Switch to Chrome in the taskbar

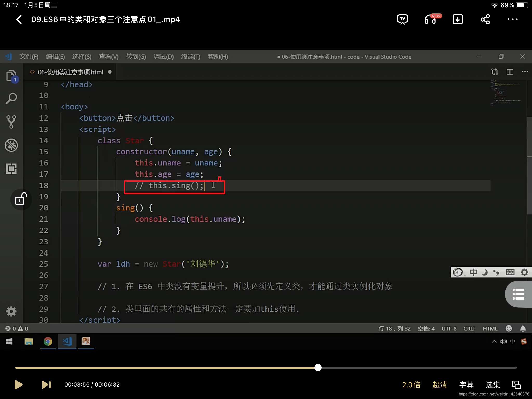pyautogui.click(x=48, y=341)
